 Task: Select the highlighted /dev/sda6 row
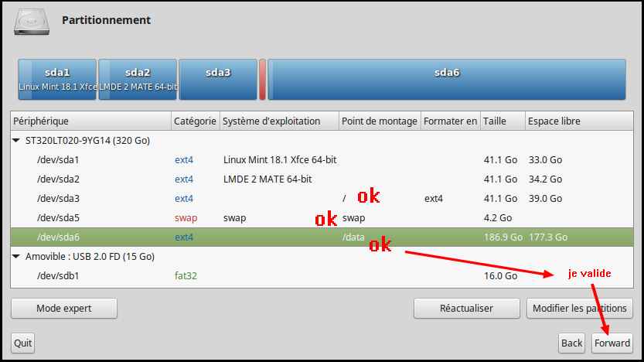(58, 237)
